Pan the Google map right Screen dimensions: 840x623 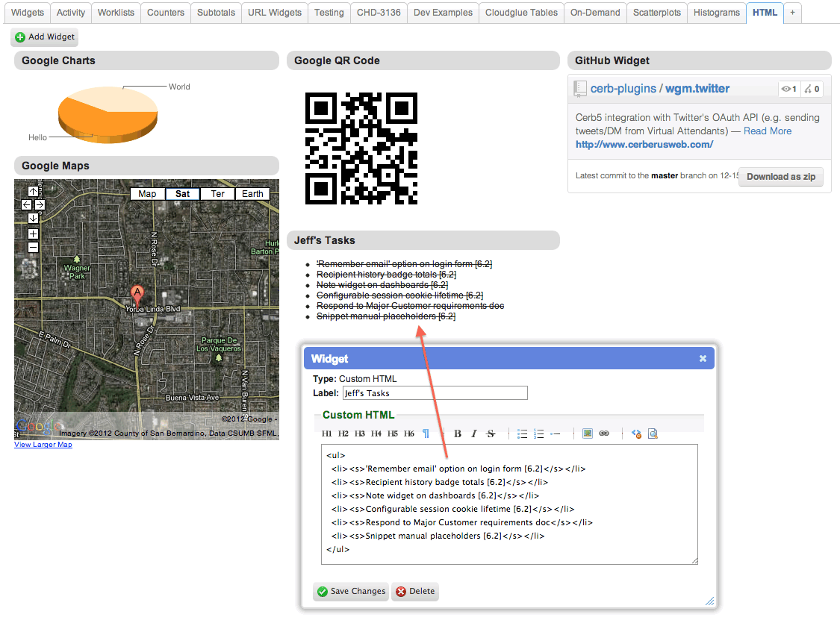click(x=40, y=204)
